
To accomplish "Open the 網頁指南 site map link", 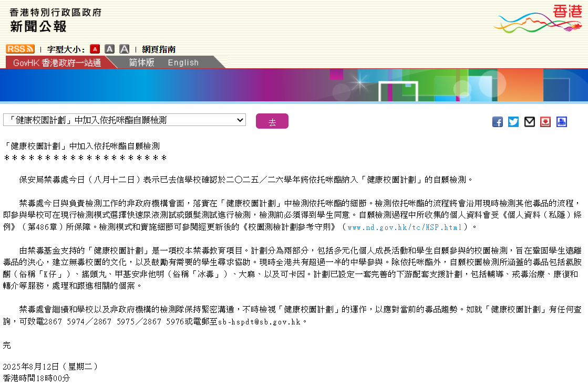I will pos(159,49).
